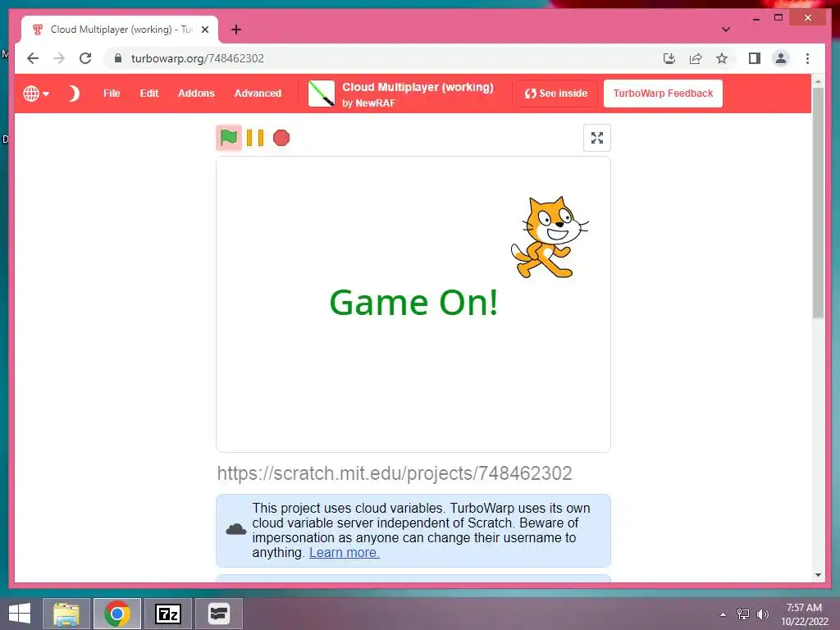Viewport: 840px width, 630px height.
Task: Share this page using share icon
Action: pos(696,58)
